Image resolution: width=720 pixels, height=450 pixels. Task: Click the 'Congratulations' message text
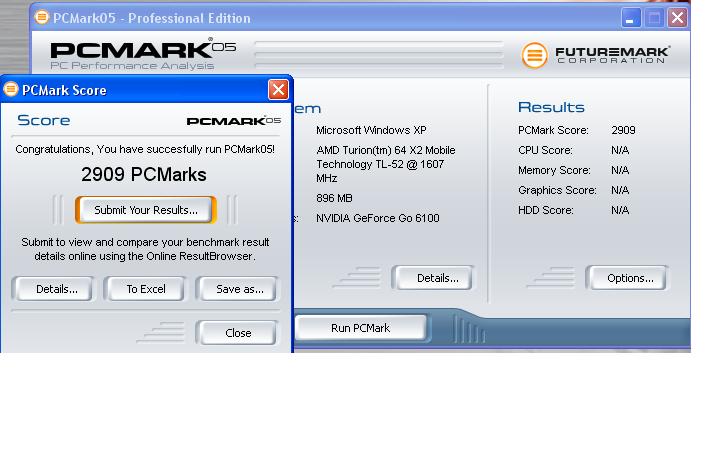click(x=145, y=149)
